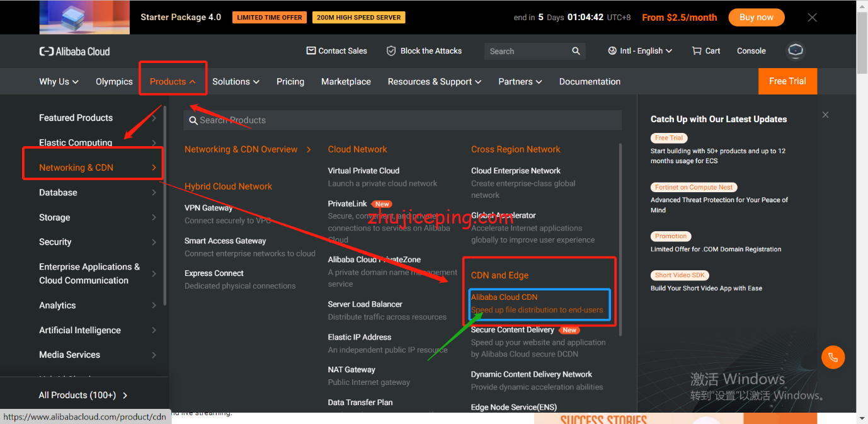Close the Latest Updates panel
The image size is (868, 424).
[825, 115]
